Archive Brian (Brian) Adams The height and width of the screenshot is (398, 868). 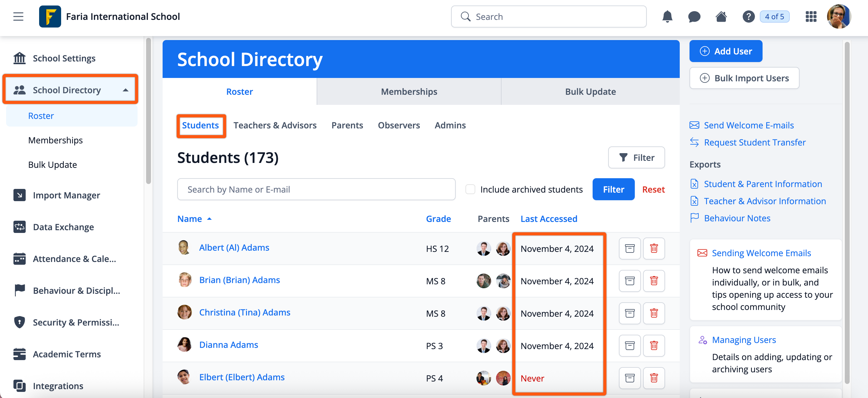[x=629, y=281]
